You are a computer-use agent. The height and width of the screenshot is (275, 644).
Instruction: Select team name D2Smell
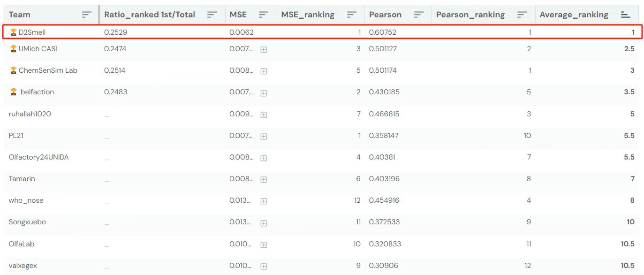tap(32, 32)
